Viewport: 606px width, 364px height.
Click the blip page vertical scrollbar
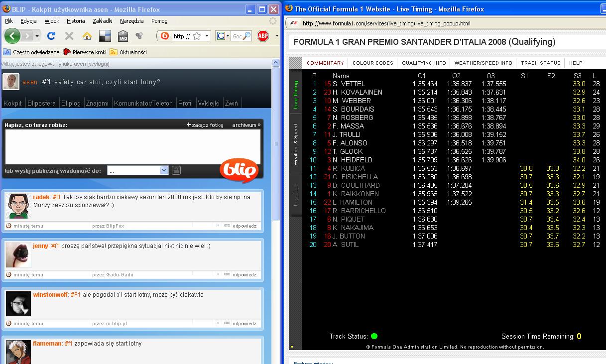tap(276, 199)
